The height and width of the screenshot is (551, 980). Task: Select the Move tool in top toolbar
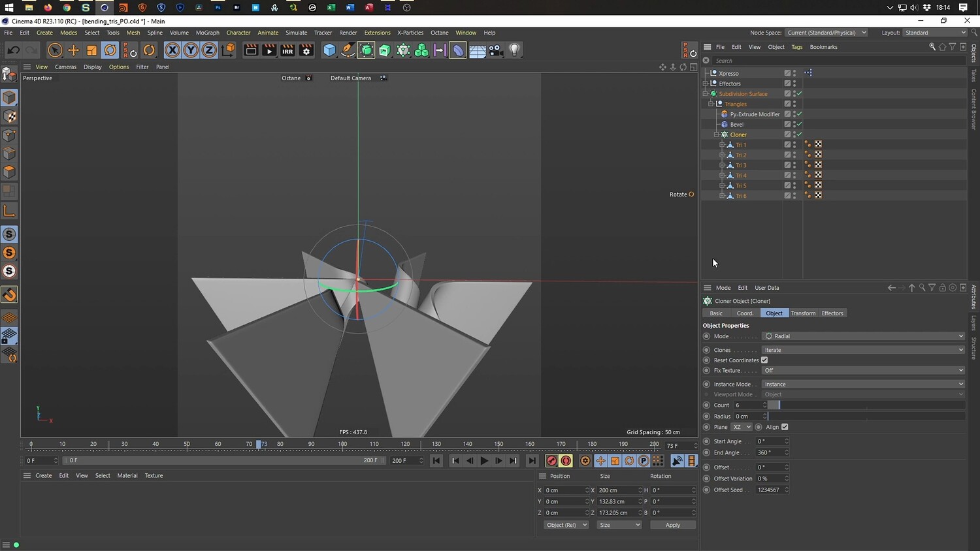[x=73, y=50]
